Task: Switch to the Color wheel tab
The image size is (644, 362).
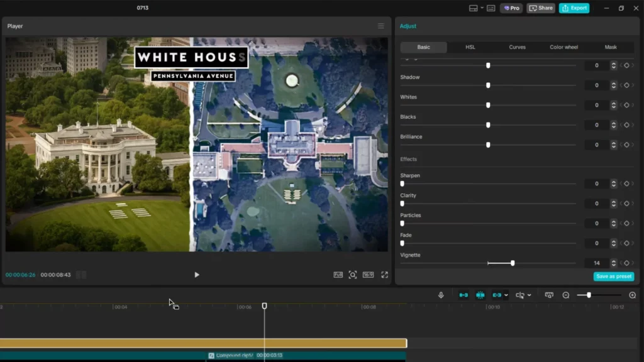Action: coord(564,47)
